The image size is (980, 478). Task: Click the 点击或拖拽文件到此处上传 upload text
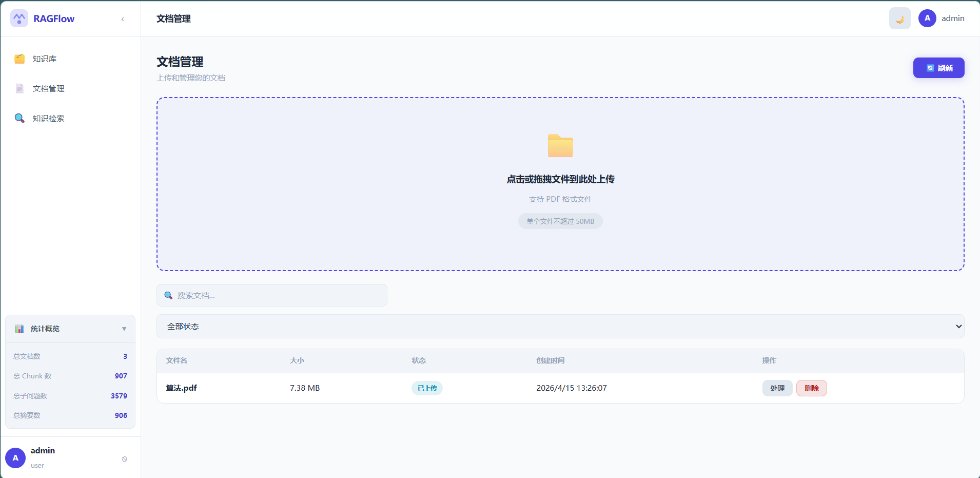pyautogui.click(x=560, y=179)
